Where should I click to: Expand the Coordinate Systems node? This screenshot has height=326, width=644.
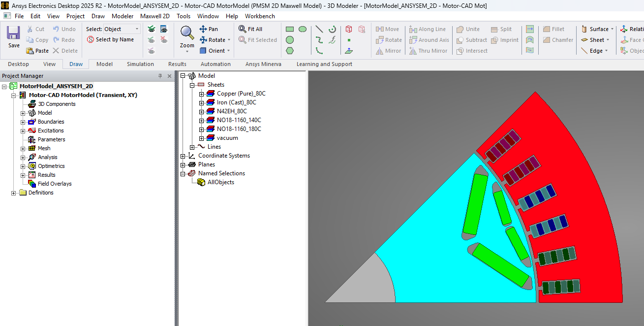183,156
